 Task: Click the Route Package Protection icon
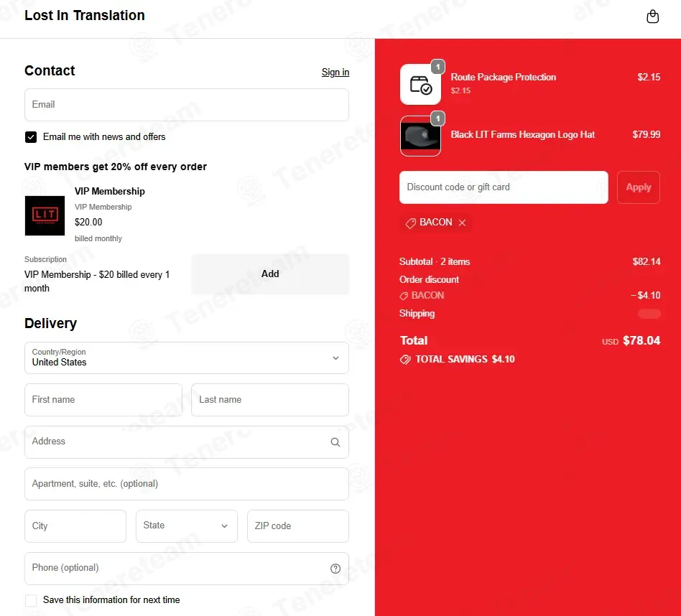[420, 84]
